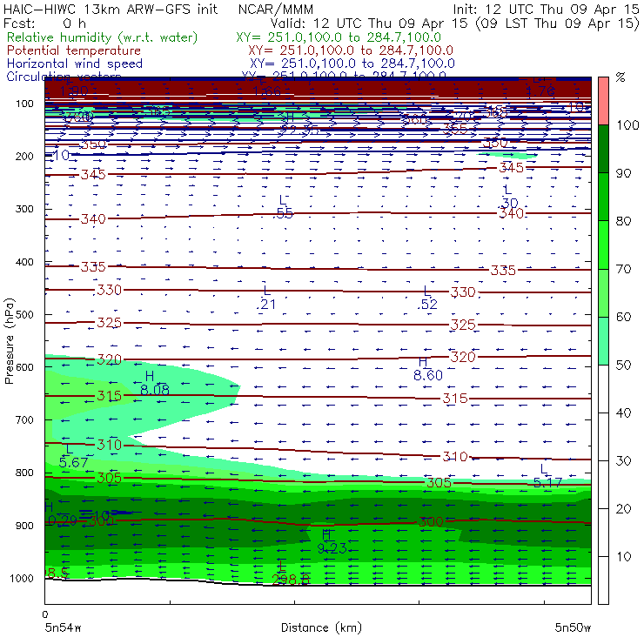Click the "Pressure (hPa)" axis label
The width and height of the screenshot is (644, 644).
tap(10, 341)
